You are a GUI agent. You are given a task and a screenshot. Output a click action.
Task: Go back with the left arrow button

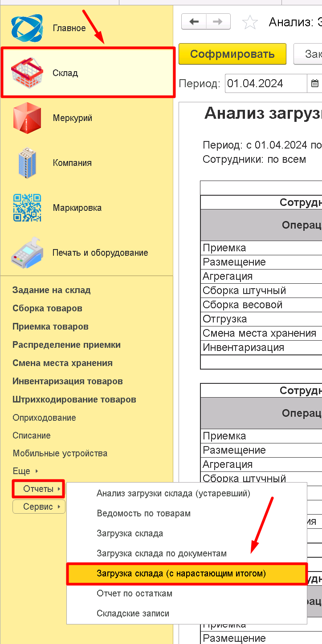[x=194, y=21]
